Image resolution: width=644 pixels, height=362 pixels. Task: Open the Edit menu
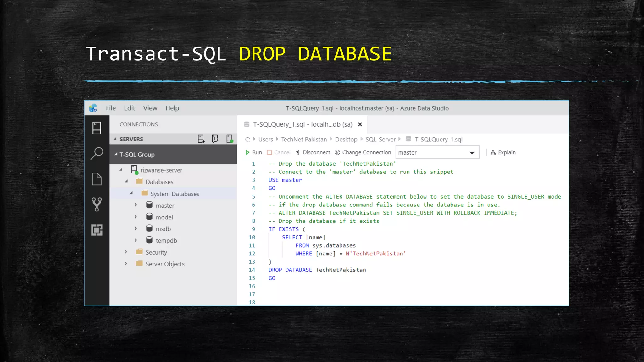129,108
